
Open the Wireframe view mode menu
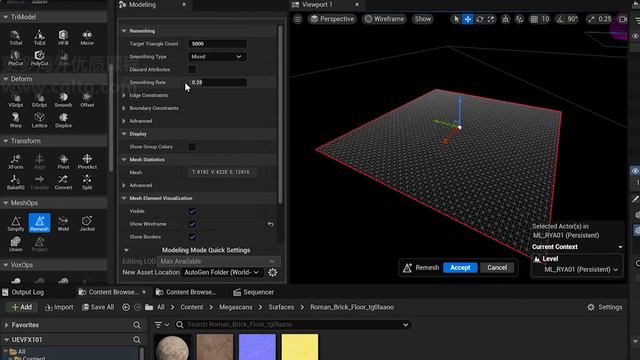(384, 19)
